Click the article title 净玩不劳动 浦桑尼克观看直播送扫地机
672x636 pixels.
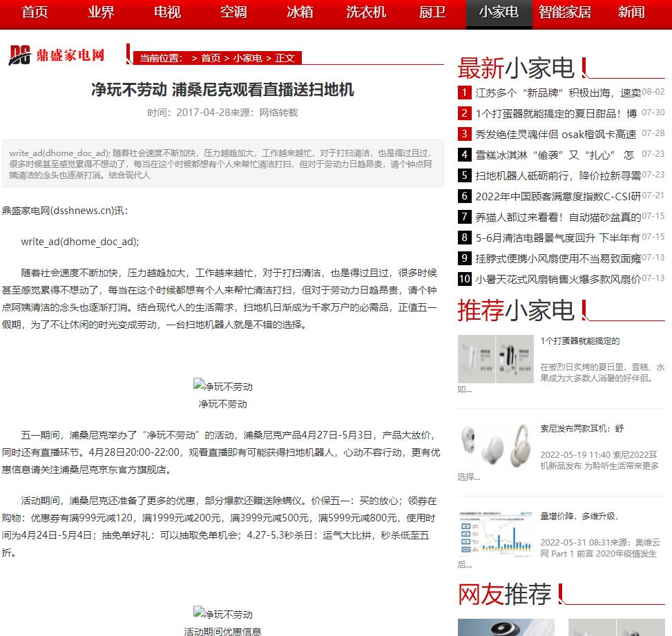click(222, 90)
